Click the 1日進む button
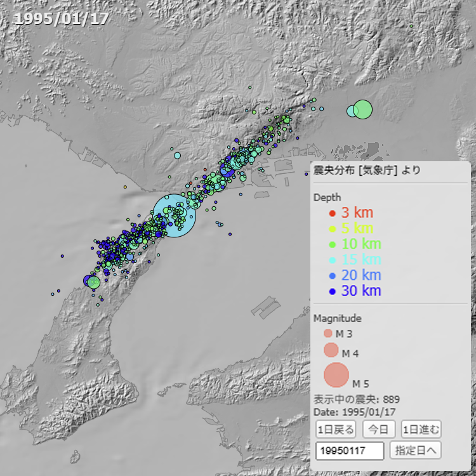Viewport: 476px width, 476px height. coord(421,429)
